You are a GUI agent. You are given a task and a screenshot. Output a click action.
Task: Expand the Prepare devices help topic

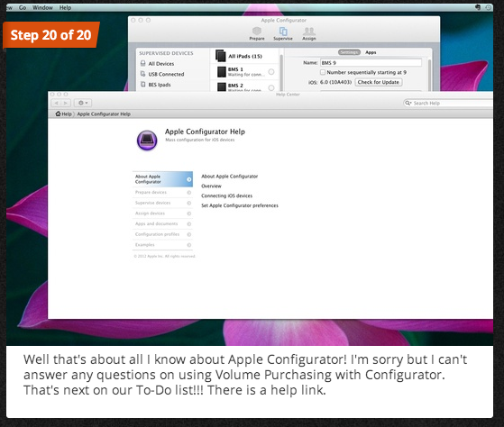[162, 192]
